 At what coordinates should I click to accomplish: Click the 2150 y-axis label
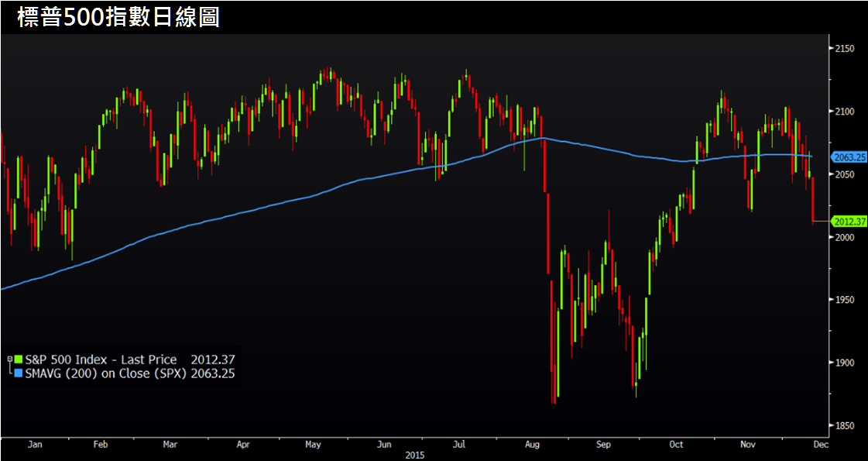click(x=844, y=49)
